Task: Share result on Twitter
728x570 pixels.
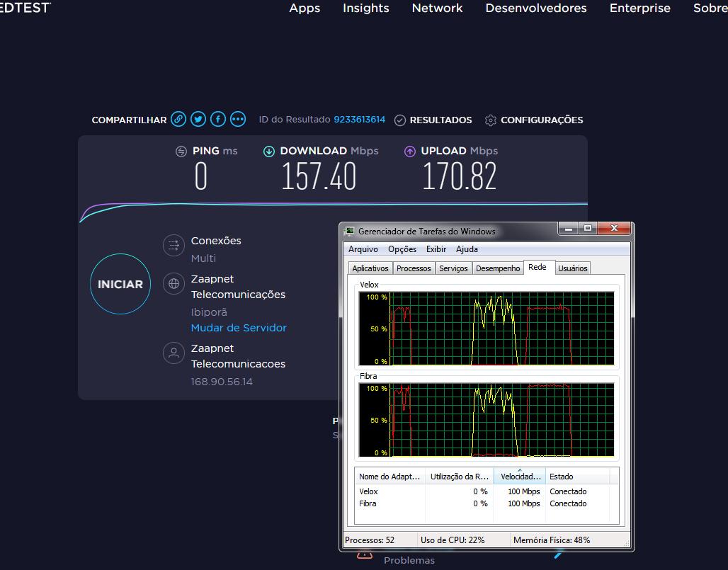Action: (198, 119)
